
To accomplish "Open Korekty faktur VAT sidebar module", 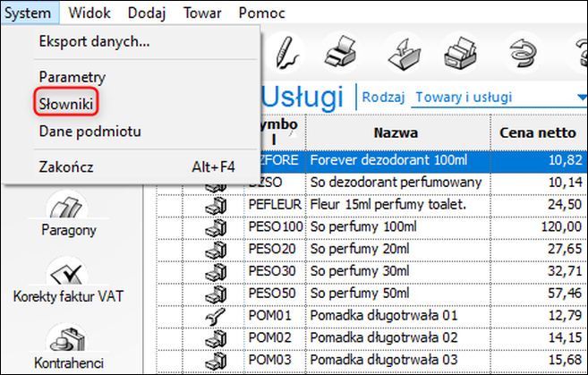I will coord(69,281).
